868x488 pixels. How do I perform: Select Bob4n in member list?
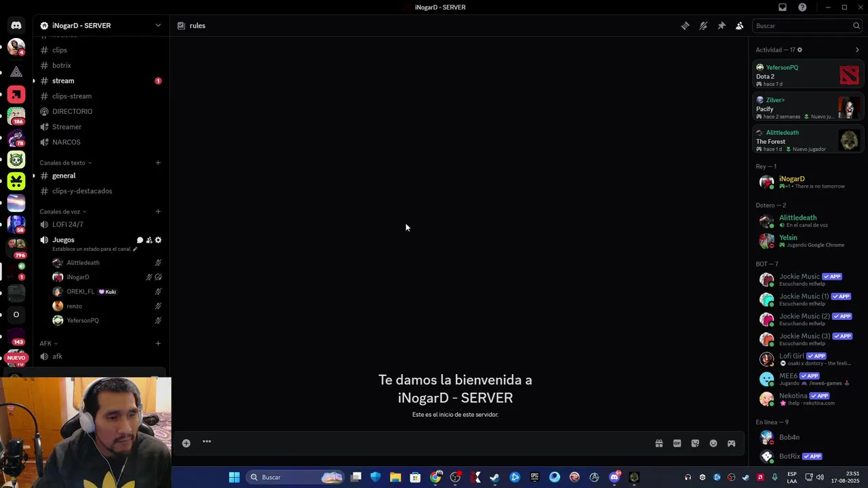(808, 437)
